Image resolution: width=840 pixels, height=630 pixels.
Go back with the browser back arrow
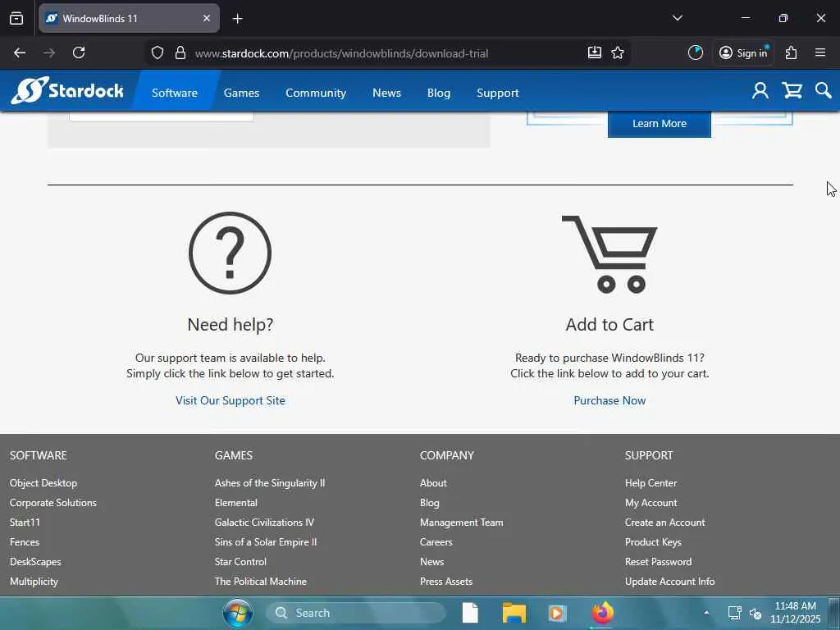coord(20,52)
